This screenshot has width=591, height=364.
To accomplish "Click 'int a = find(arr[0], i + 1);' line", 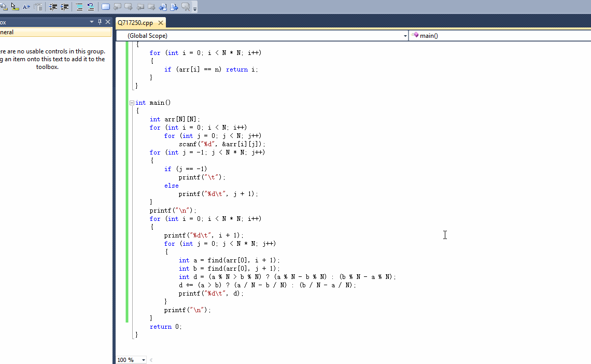I will tap(229, 260).
